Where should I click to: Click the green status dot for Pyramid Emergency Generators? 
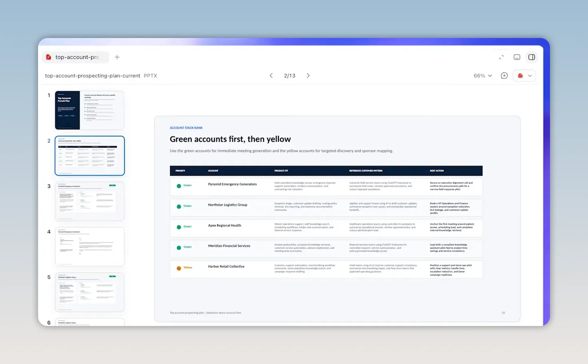click(179, 186)
